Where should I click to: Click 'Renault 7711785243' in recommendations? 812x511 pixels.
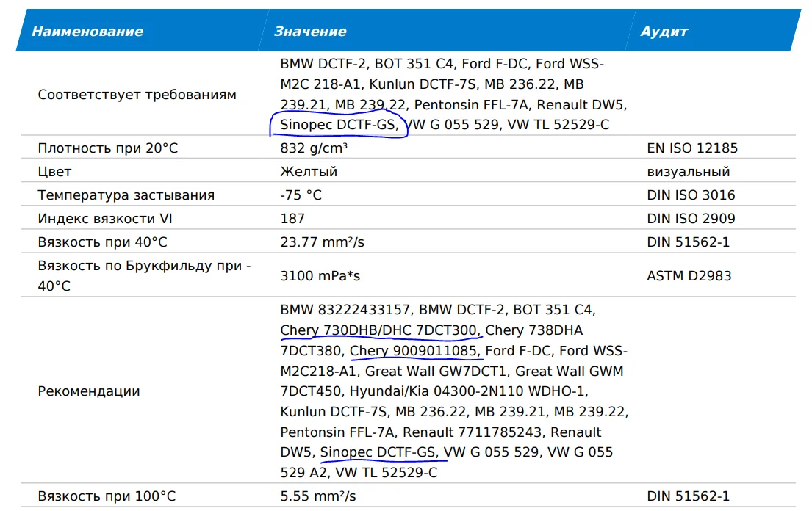click(x=472, y=432)
